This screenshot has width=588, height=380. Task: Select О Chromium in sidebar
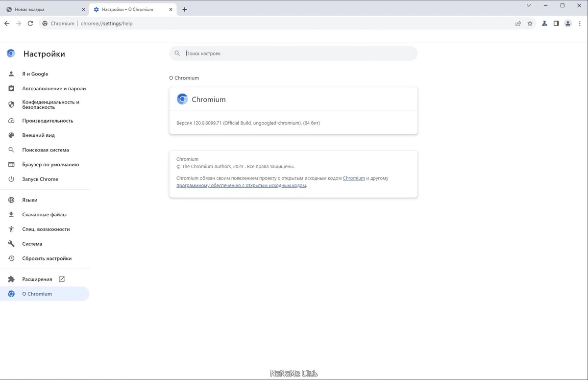(45, 294)
